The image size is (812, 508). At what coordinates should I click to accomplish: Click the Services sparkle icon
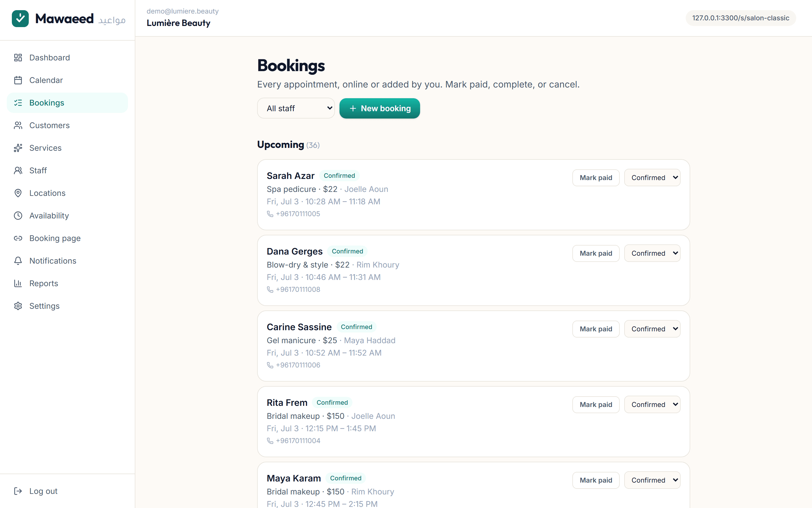pyautogui.click(x=18, y=148)
